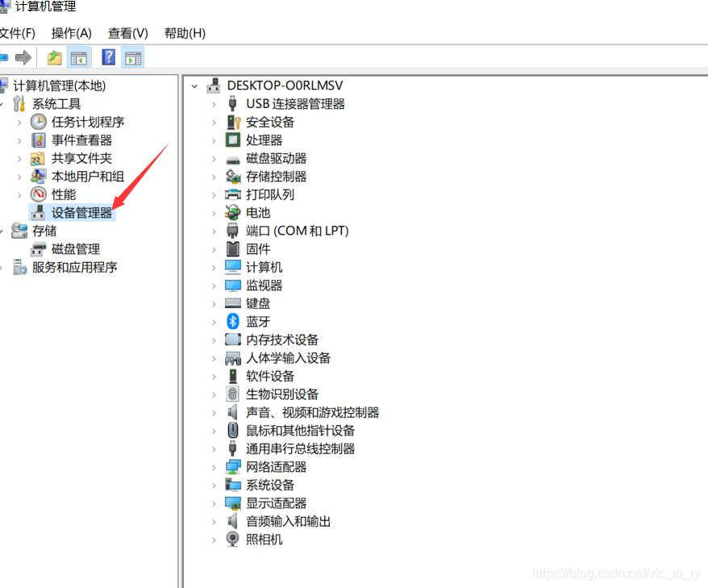Click the 处理器 chip icon

[233, 140]
